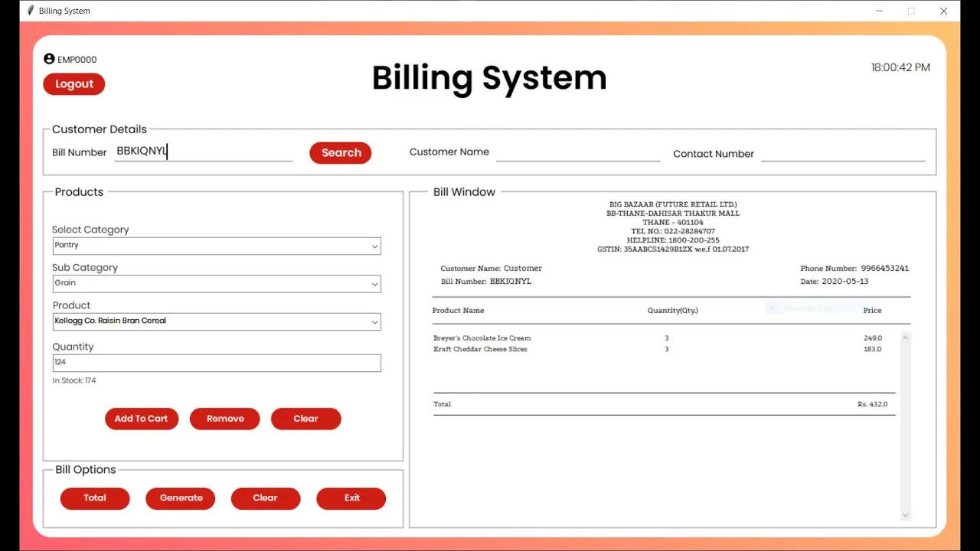Screen dimensions: 980x551
Task: Click the Customer Name: Customer line in the bill
Action: pos(491,269)
